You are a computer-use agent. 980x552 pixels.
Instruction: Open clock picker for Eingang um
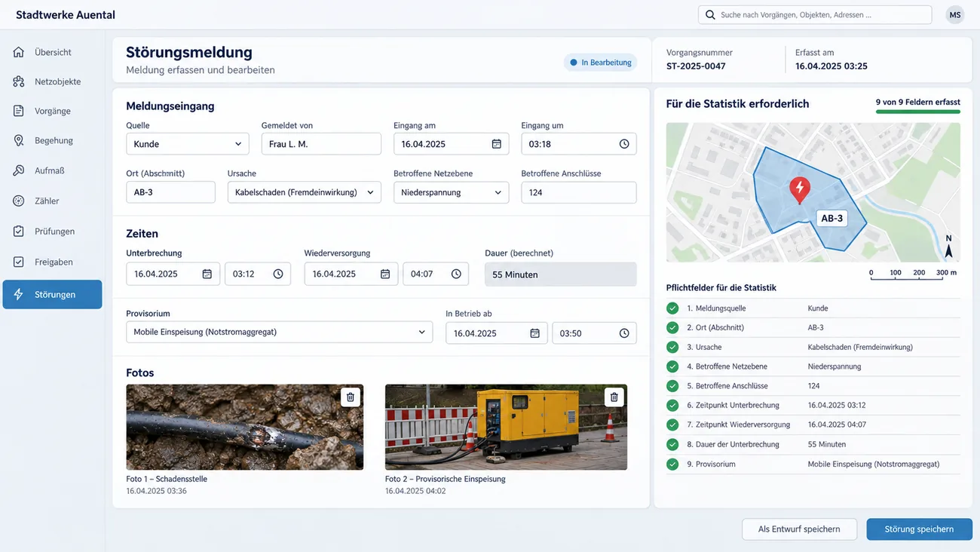coord(624,144)
